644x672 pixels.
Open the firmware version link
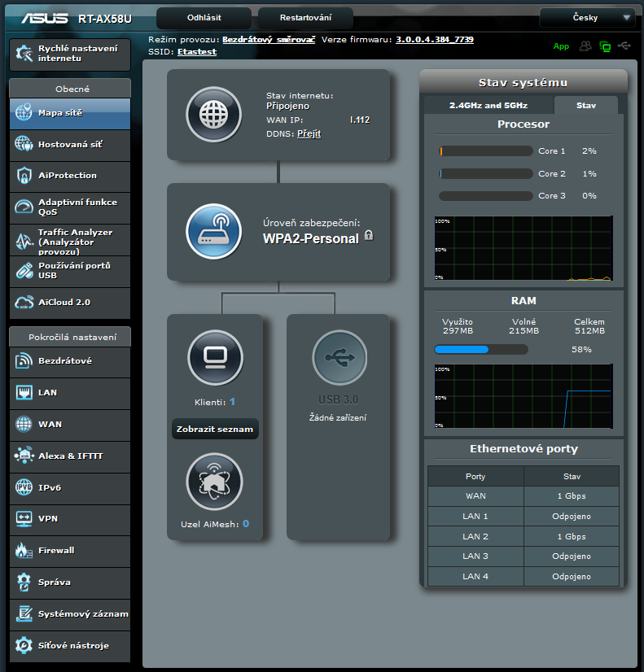tap(435, 39)
